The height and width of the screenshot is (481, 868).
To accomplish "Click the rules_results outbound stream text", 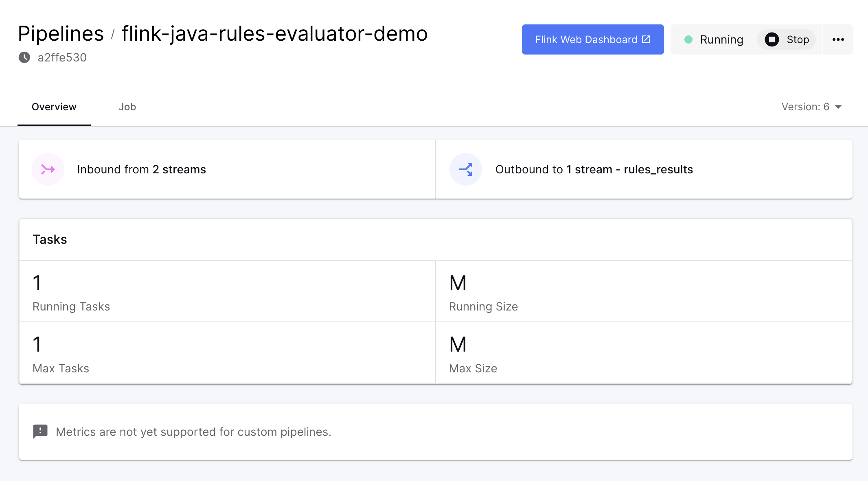I will 659,169.
